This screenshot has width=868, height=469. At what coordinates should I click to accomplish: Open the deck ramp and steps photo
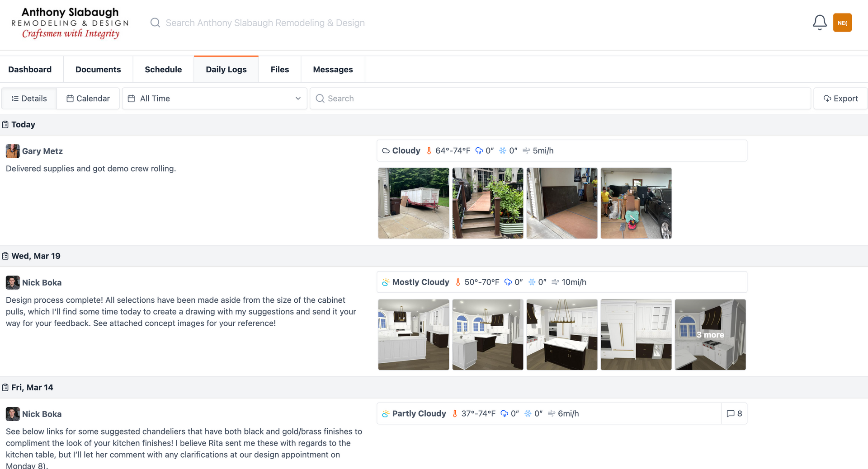pyautogui.click(x=488, y=203)
